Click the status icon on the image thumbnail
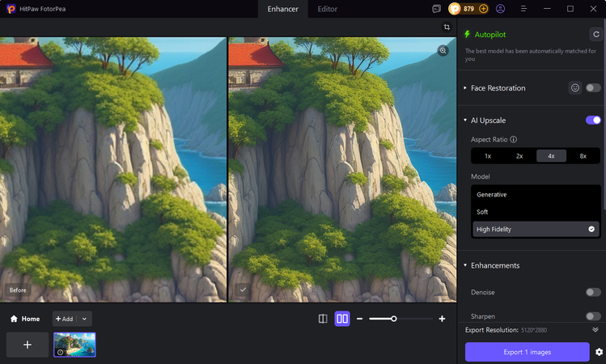Viewport: 606px width, 364px height. click(61, 352)
